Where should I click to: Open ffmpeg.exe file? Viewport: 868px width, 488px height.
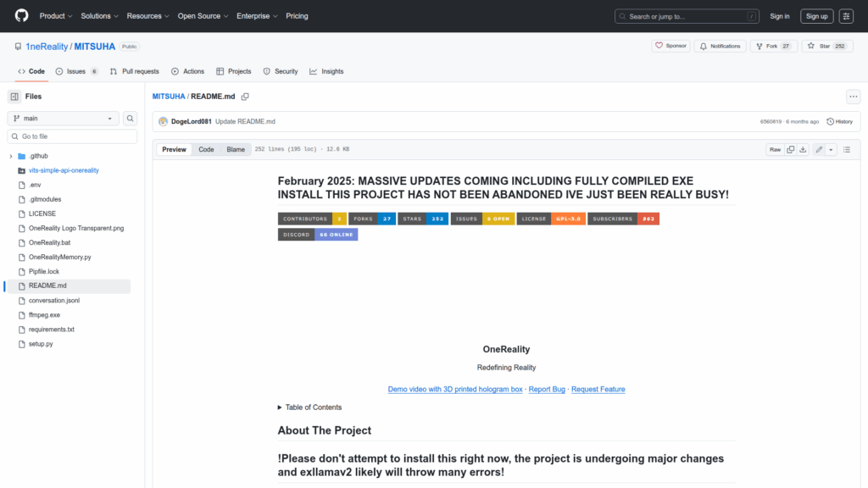(x=44, y=315)
